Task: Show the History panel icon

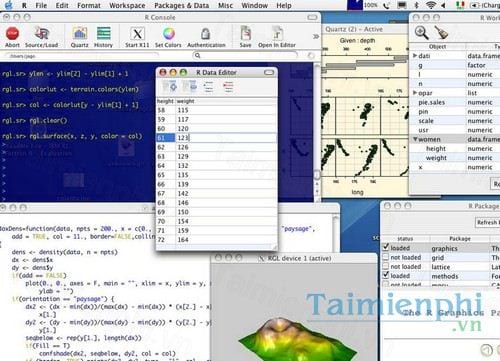Action: tap(104, 33)
